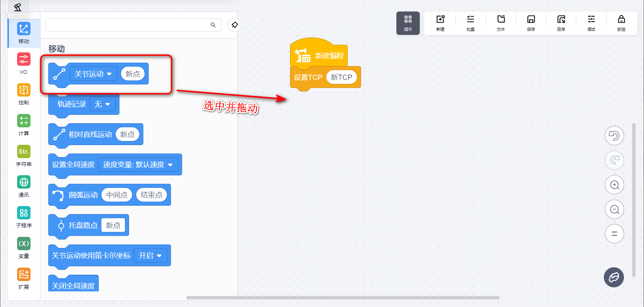Zoom out on the canvas

click(x=614, y=209)
